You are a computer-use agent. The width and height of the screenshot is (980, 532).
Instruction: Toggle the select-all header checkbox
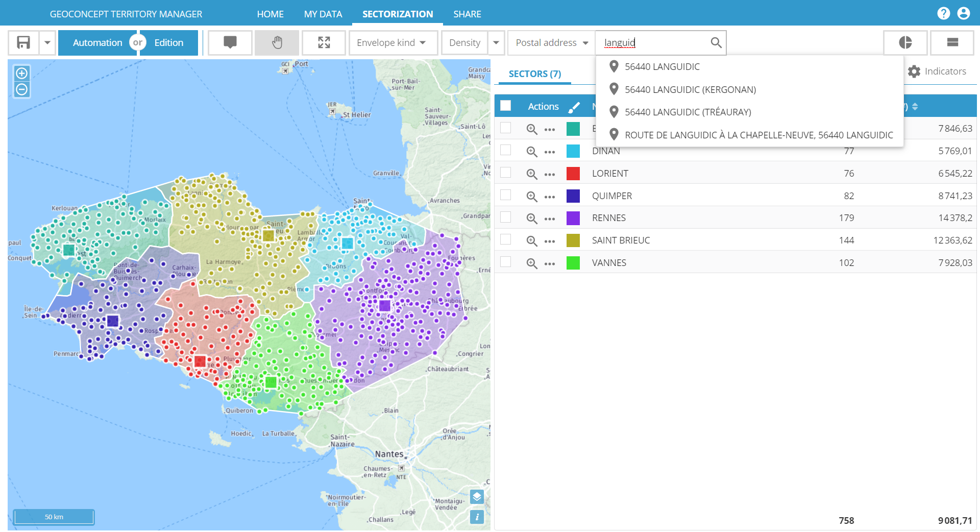coord(505,106)
